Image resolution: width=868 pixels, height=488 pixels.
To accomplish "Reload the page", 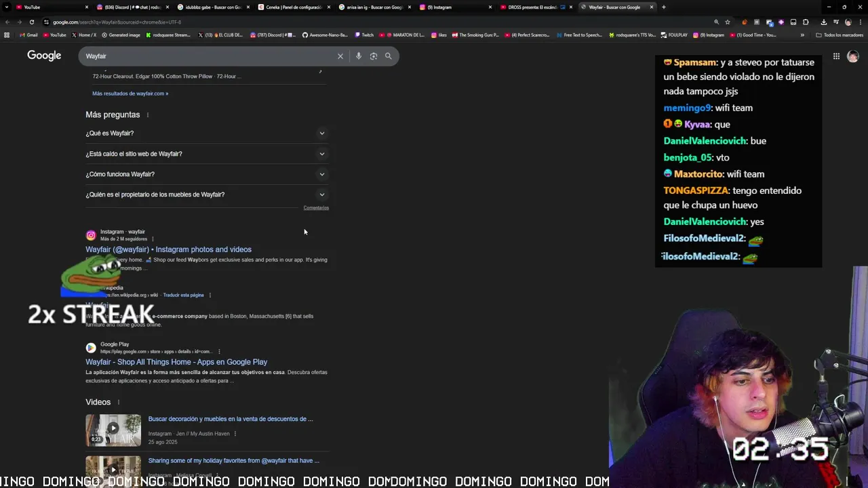I will pos(31,22).
